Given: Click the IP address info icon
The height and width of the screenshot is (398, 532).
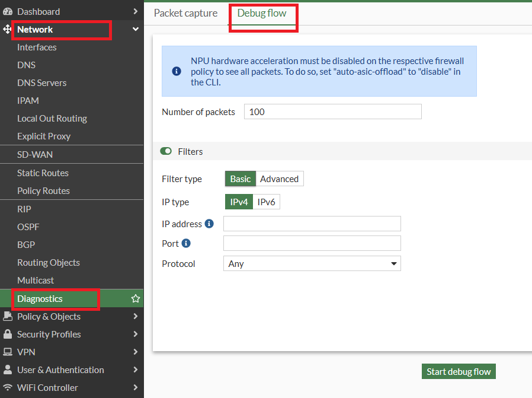Looking at the screenshot, I should click(x=209, y=224).
